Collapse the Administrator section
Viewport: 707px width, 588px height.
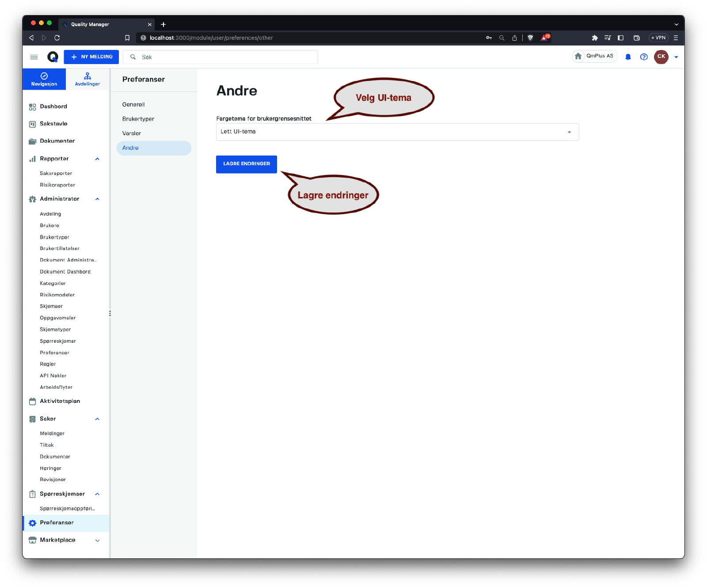[97, 199]
